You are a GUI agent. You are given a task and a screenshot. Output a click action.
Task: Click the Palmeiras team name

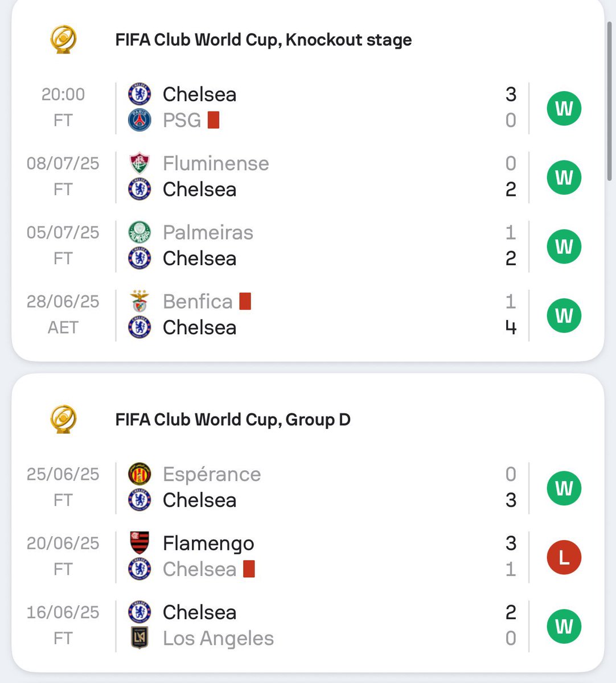(208, 232)
